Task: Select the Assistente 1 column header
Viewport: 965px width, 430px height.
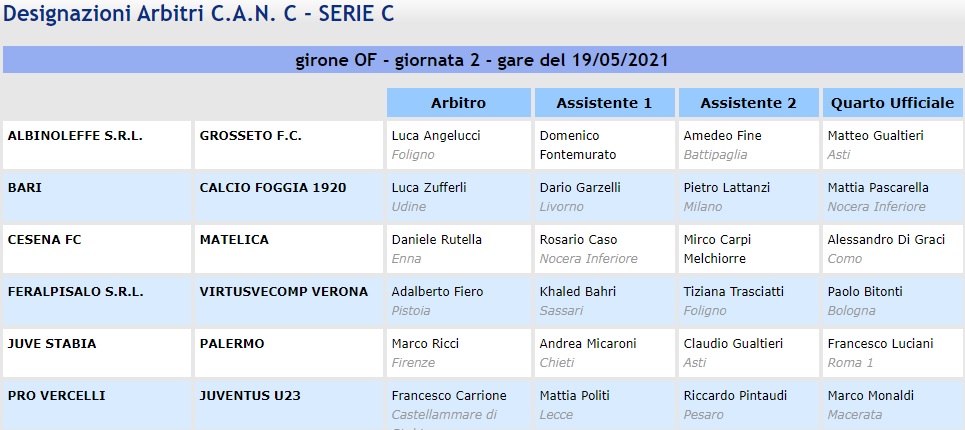Action: [x=603, y=103]
